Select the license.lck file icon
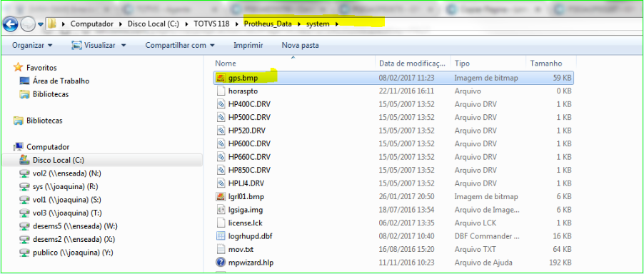Screen dimensions: 644x274 point(221,223)
